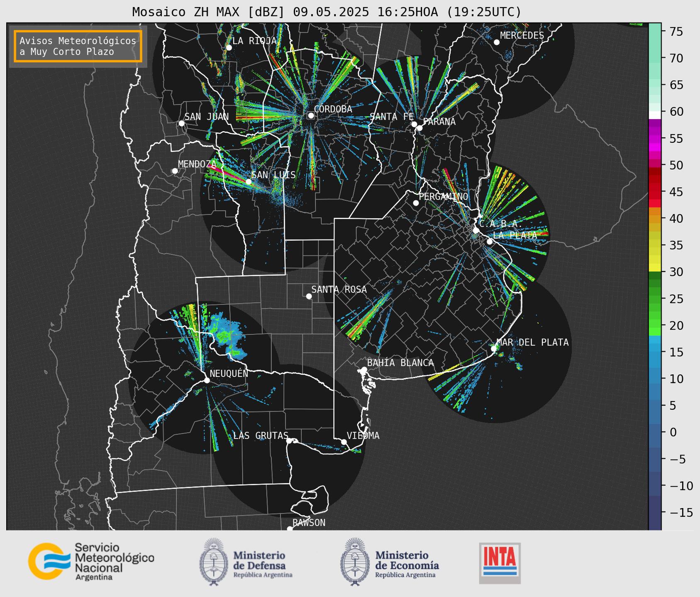The image size is (700, 597).
Task: Click the BAHÍA BLANCA map label
Action: [400, 363]
